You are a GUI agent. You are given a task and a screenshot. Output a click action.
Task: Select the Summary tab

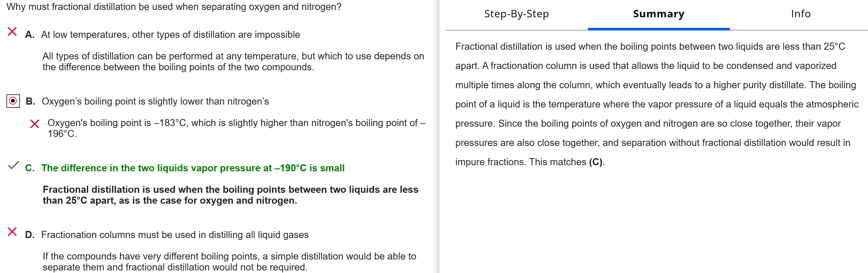(658, 14)
